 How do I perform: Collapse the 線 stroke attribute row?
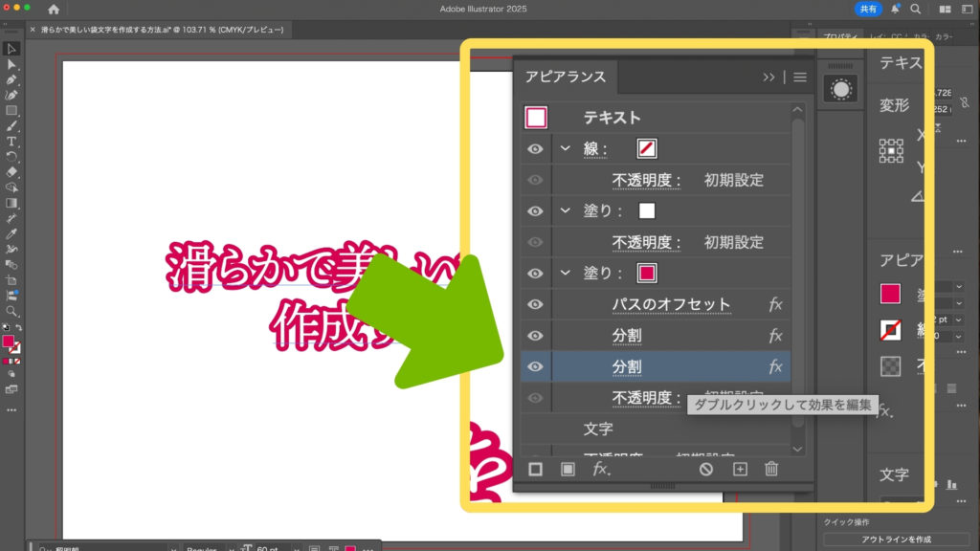coord(566,148)
